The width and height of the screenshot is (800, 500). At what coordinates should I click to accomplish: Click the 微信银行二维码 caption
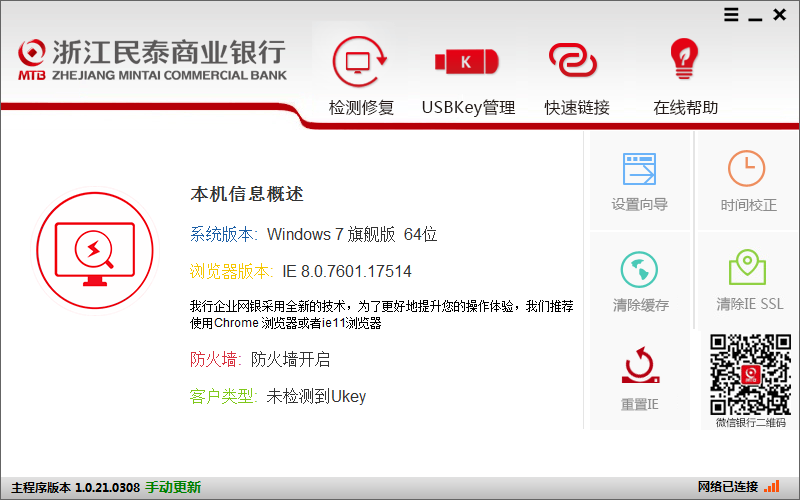[x=751, y=422]
